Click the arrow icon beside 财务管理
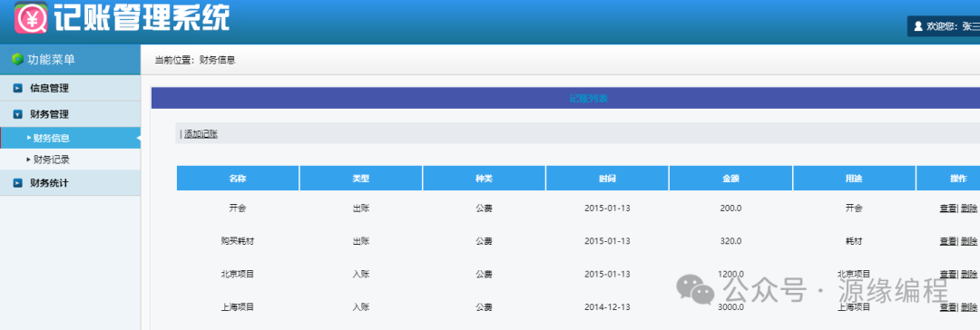The width and height of the screenshot is (980, 330). [x=17, y=114]
